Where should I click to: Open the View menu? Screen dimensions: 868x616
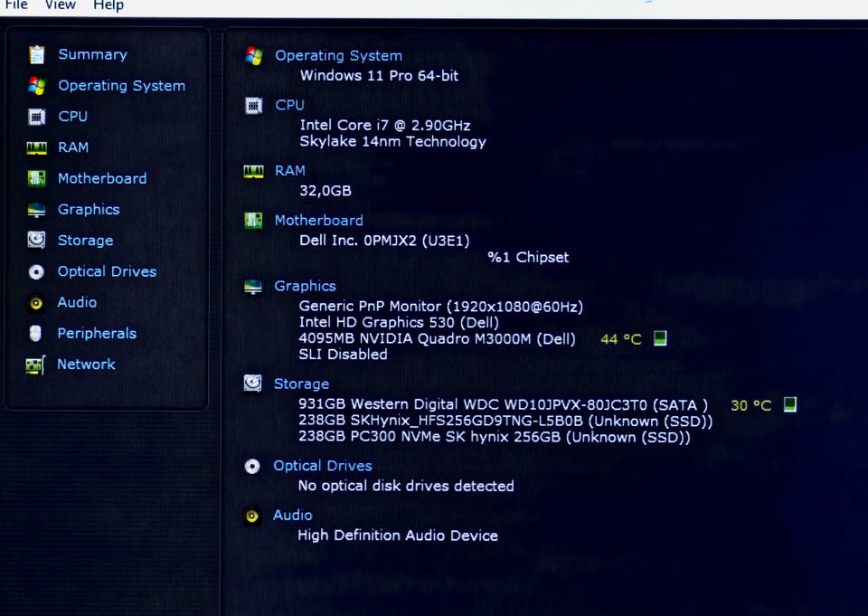pyautogui.click(x=61, y=5)
